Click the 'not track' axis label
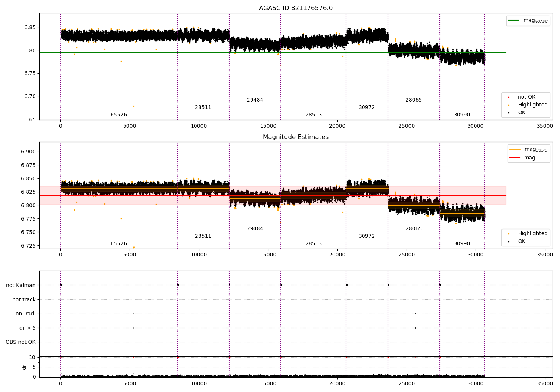The image size is (560, 392). click(x=24, y=300)
